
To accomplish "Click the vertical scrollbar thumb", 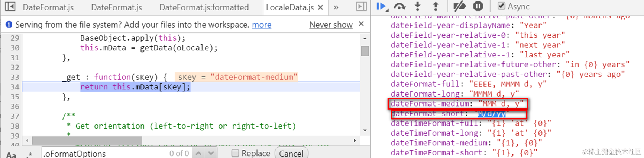I will click(x=365, y=51).
